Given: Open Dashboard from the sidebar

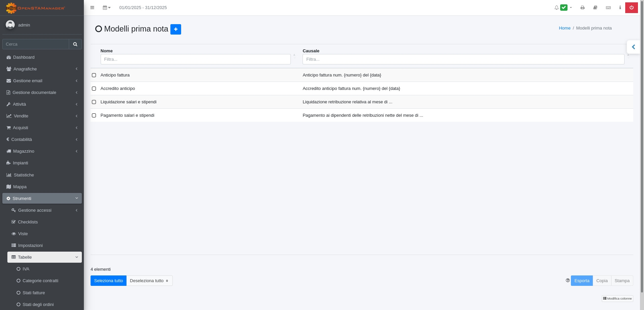Looking at the screenshot, I should point(24,57).
